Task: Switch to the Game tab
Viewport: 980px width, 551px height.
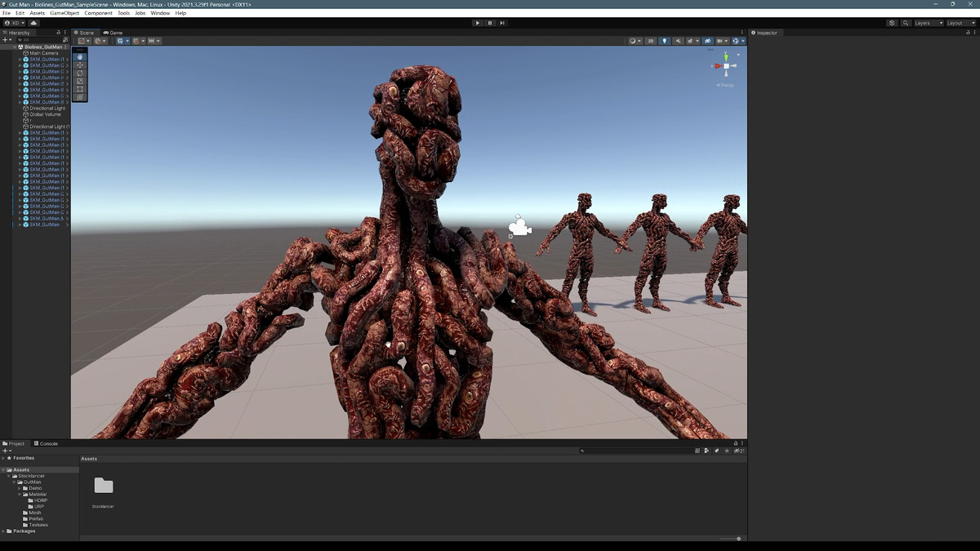Action: pos(113,33)
